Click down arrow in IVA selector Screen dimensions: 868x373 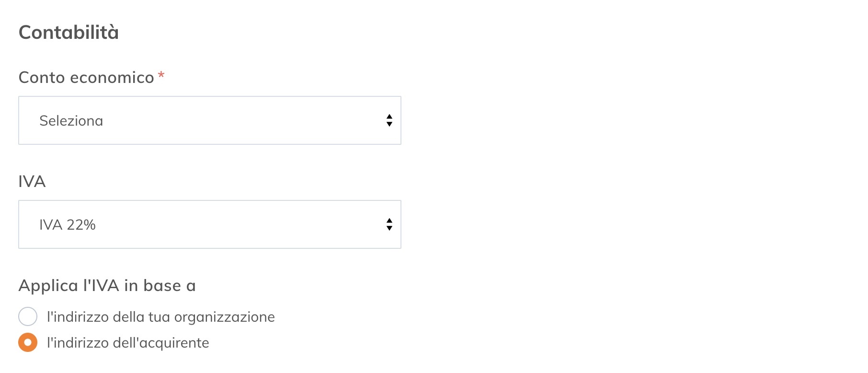pos(389,228)
